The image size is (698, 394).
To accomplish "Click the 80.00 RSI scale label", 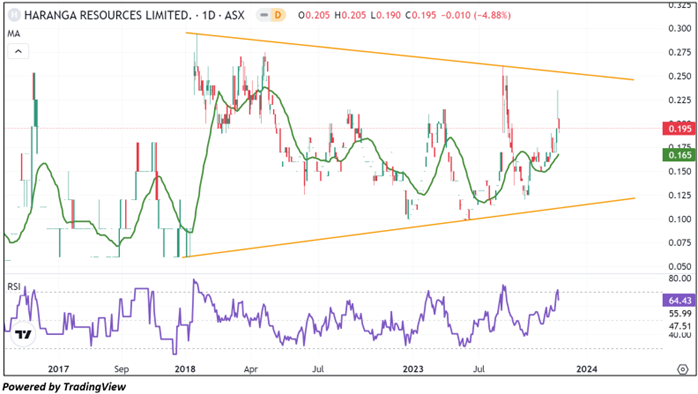I will tap(680, 279).
